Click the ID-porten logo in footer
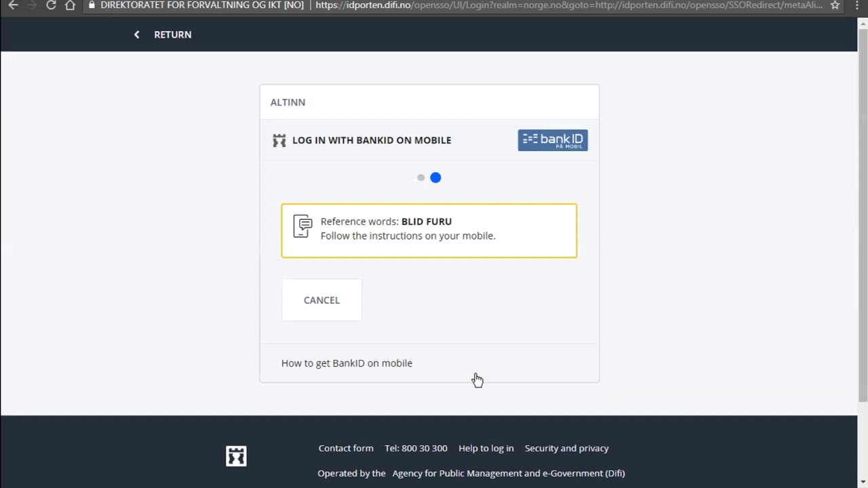The image size is (868, 488). click(x=236, y=456)
